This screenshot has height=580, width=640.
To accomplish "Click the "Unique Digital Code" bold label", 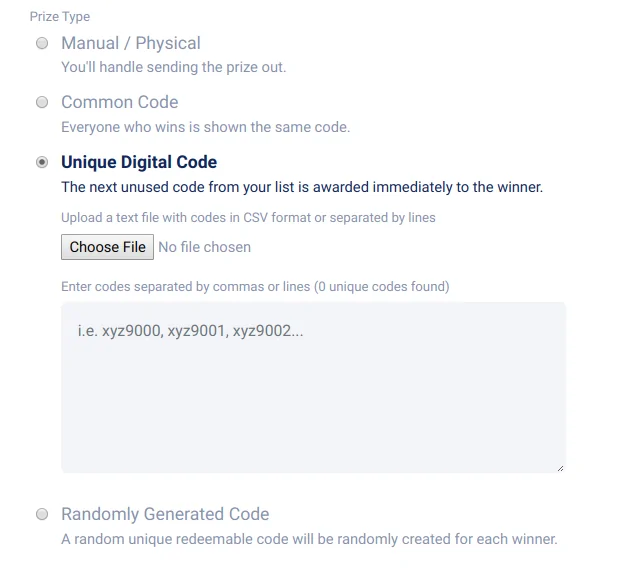I will [x=139, y=162].
